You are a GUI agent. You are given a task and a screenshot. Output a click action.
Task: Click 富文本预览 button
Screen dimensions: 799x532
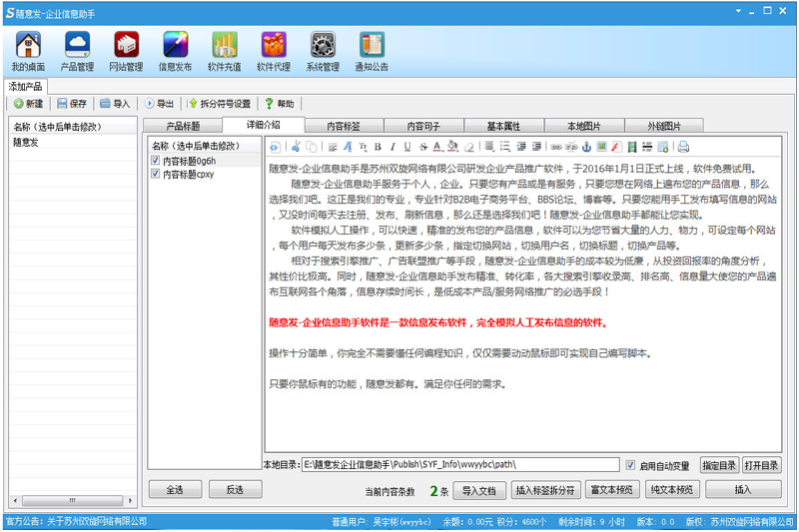pyautogui.click(x=612, y=490)
